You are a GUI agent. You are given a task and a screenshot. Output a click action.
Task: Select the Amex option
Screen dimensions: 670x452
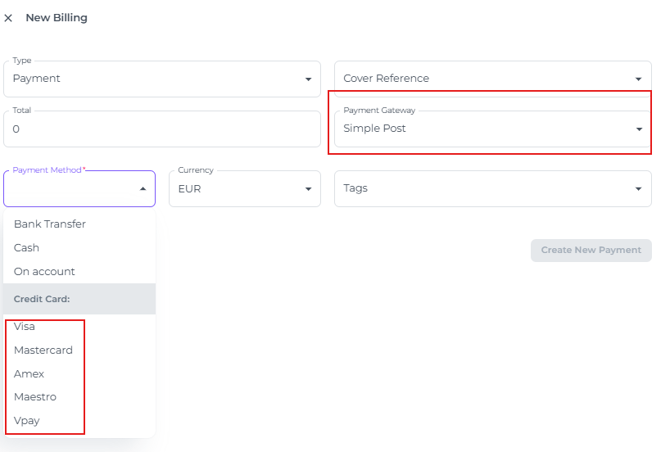coord(29,374)
